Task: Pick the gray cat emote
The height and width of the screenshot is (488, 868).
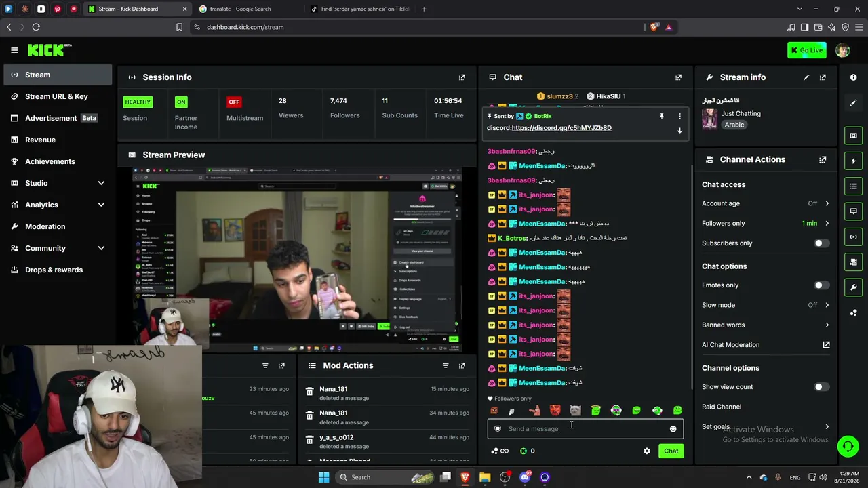Action: (575, 410)
